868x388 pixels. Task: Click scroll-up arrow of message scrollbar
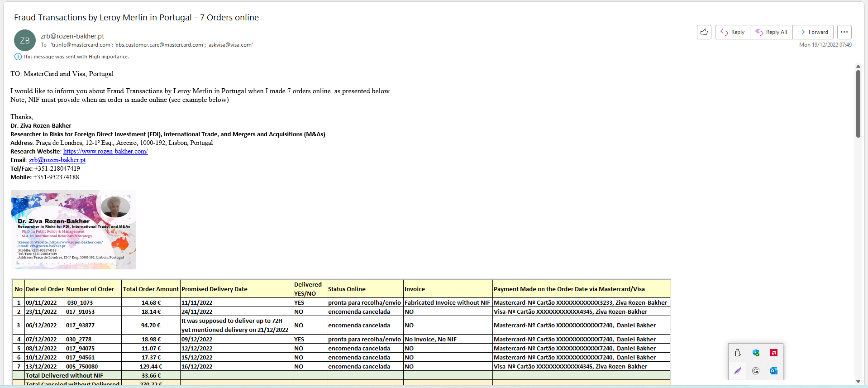(858, 67)
